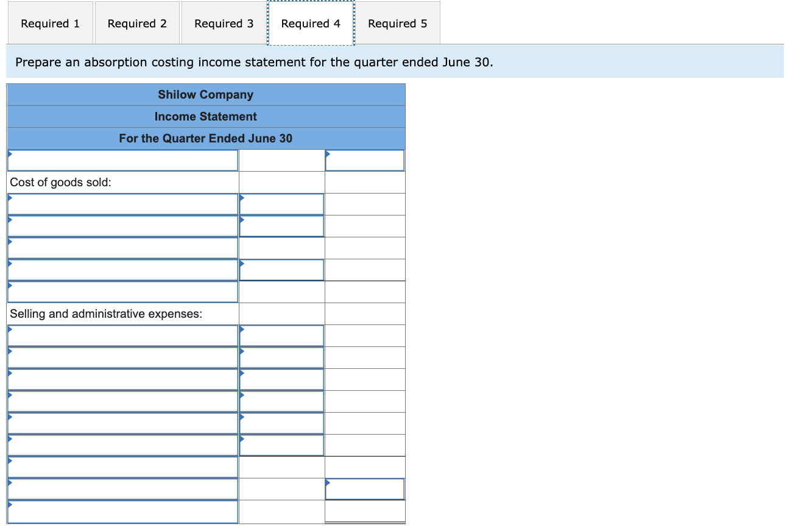787x532 pixels.
Task: Open the last label dropdown at the statement bottom
Action: pos(122,511)
